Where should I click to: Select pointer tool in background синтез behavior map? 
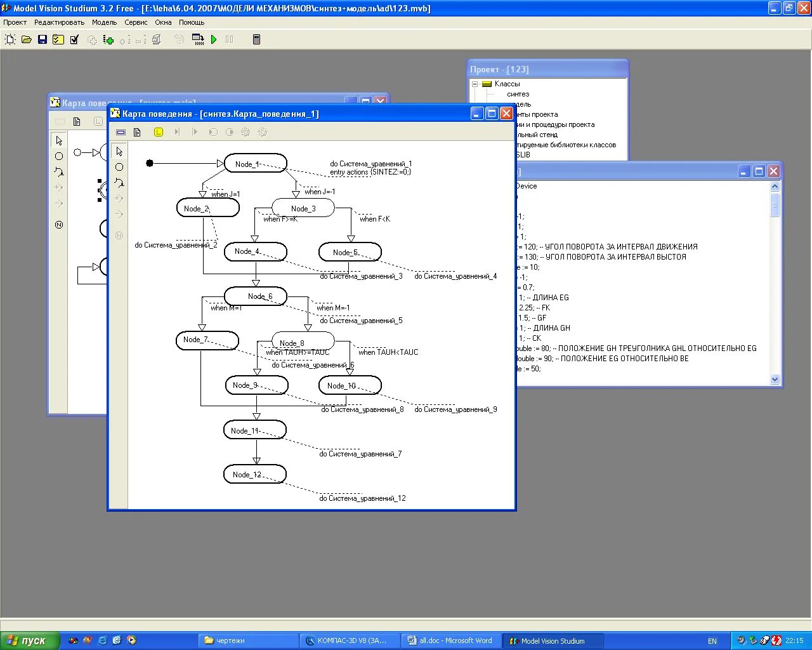(59, 140)
